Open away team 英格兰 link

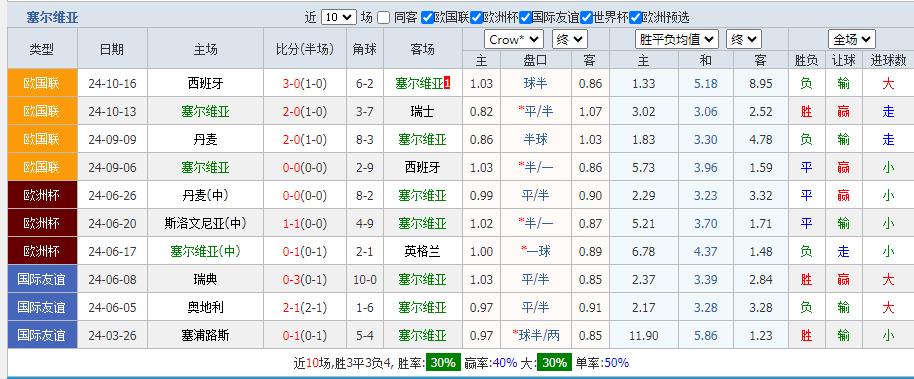click(423, 251)
